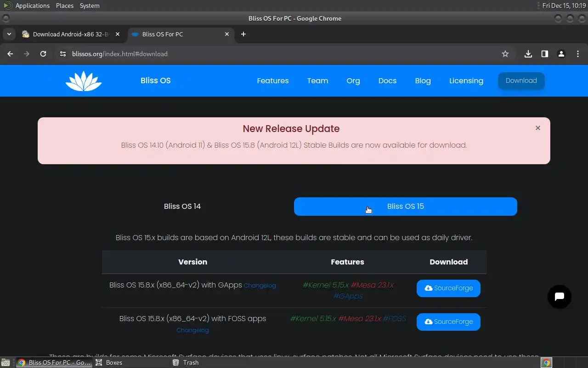Toggle Chrome side panel
This screenshot has width=588, height=368.
[x=545, y=54]
